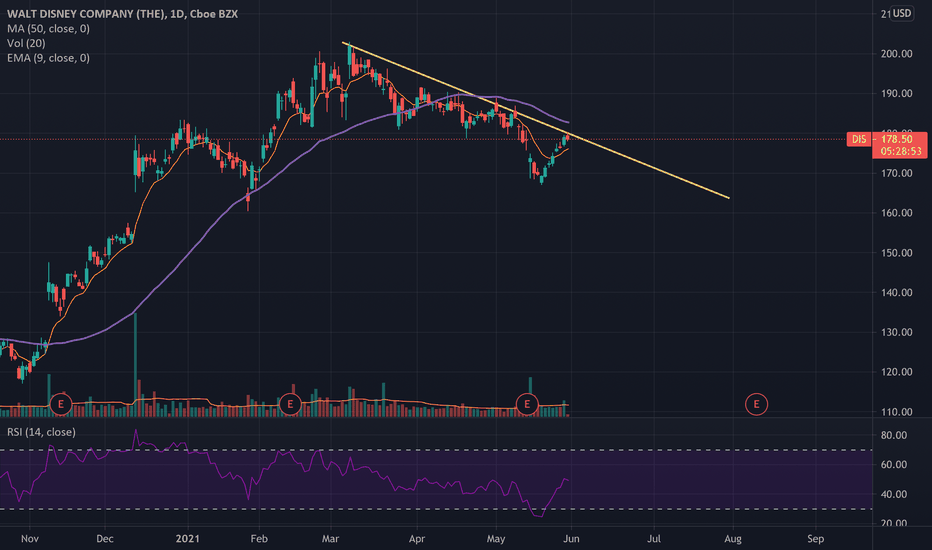This screenshot has height=550, width=932.
Task: Click the upcoming earnings E marker in August
Action: 756,404
